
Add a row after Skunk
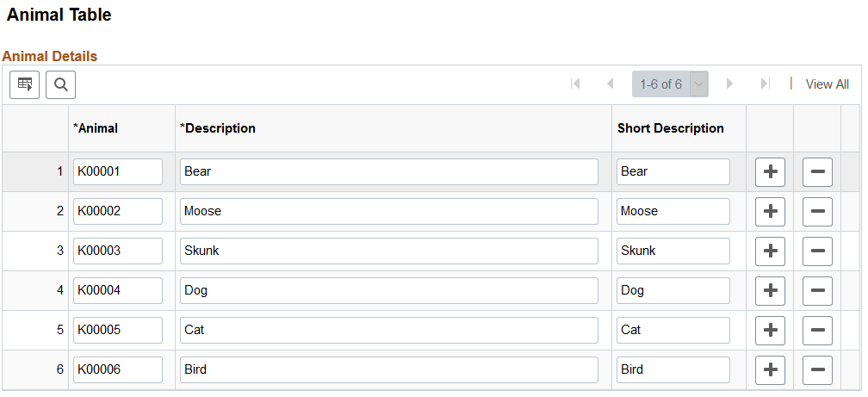pos(770,251)
